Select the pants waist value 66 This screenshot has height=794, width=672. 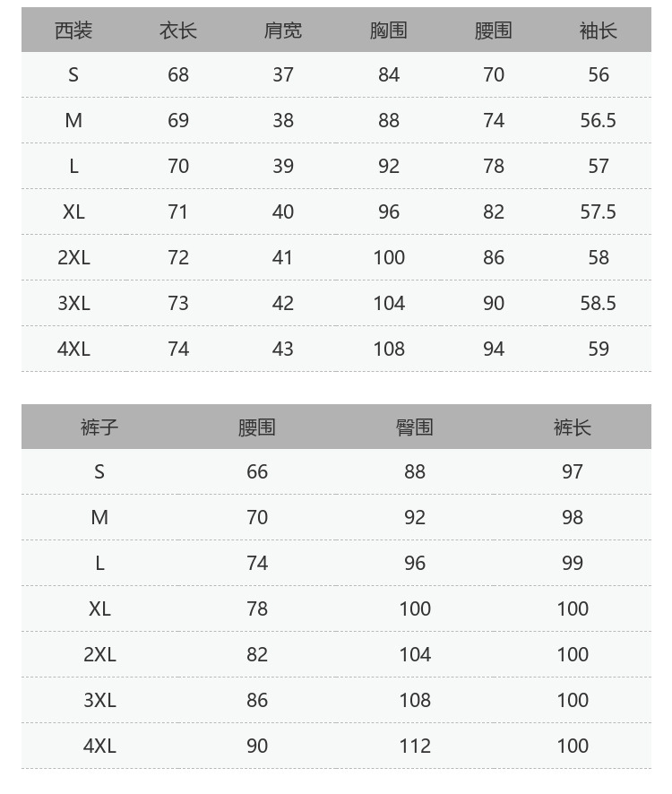click(x=257, y=471)
